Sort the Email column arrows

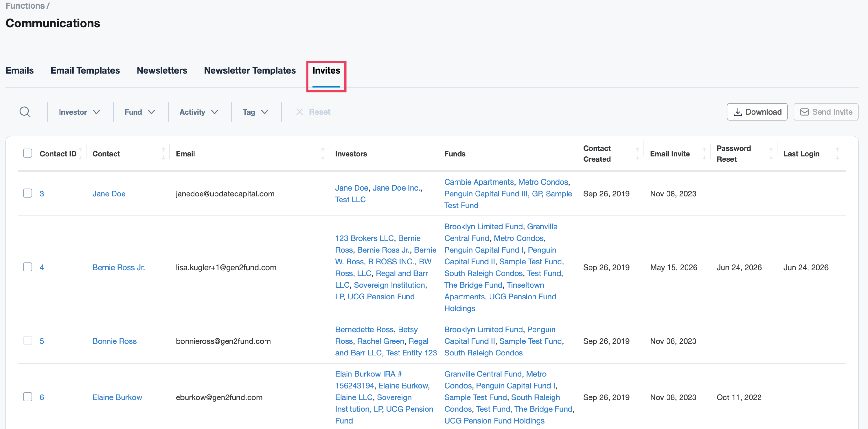(323, 154)
